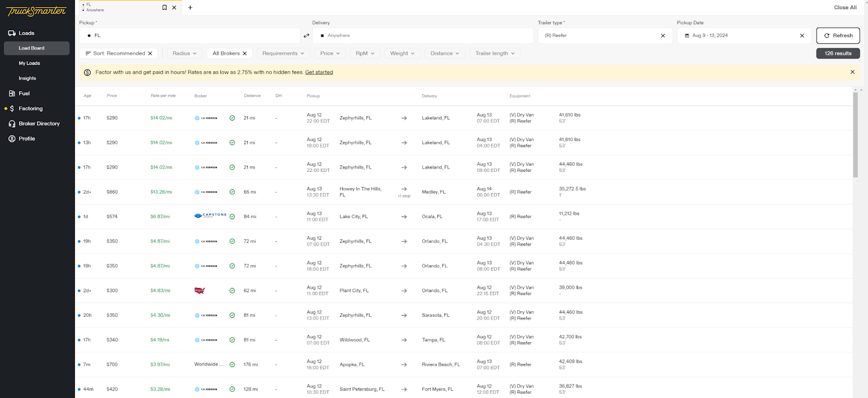Clear the Aug 9 - 13 date range

pos(802,36)
